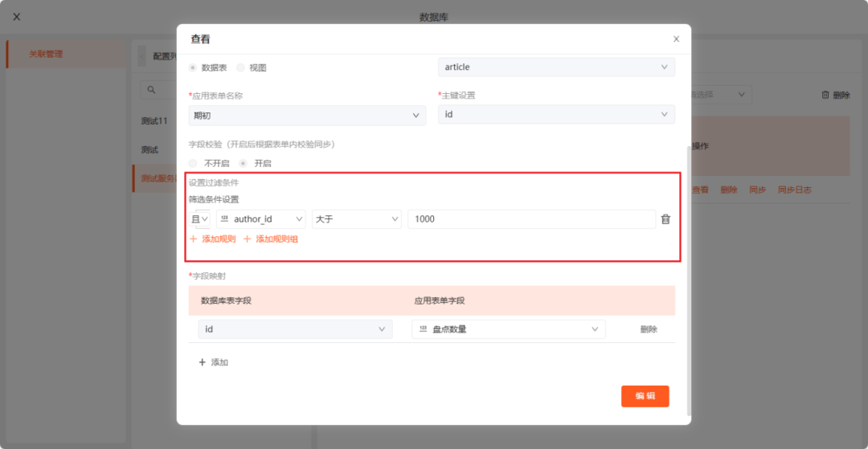Screen dimensions: 868x449
Task: Open the 且 logic operator dropdown
Action: pyautogui.click(x=200, y=219)
